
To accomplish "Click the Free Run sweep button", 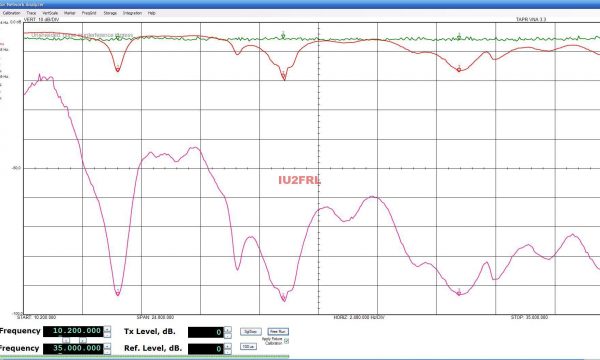I will [278, 332].
